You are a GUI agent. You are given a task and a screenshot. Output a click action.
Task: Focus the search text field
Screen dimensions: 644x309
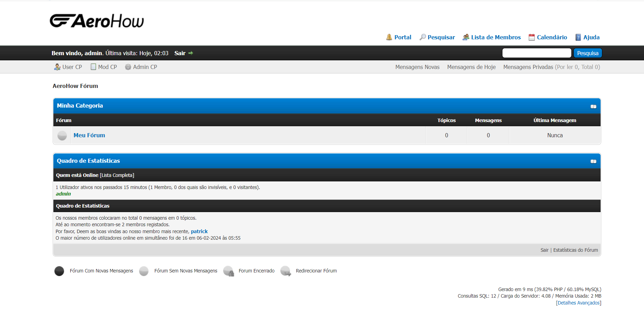click(537, 53)
